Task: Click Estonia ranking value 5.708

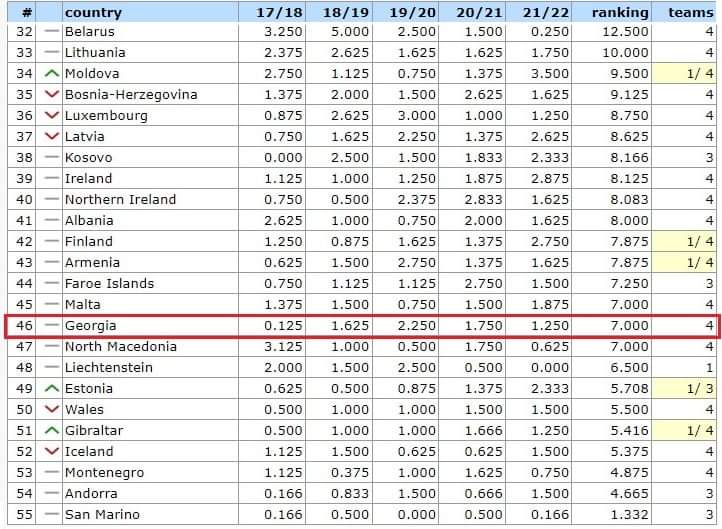Action: 629,388
